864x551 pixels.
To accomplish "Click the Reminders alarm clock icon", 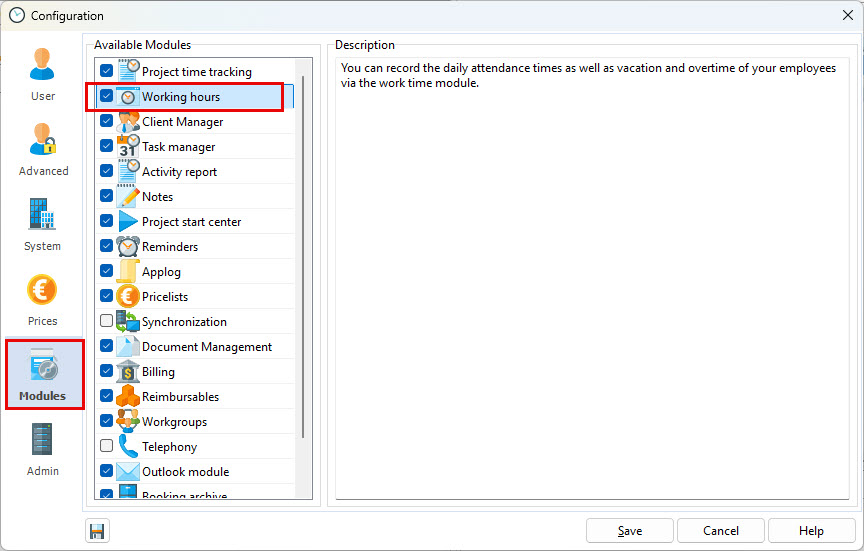I will (128, 247).
